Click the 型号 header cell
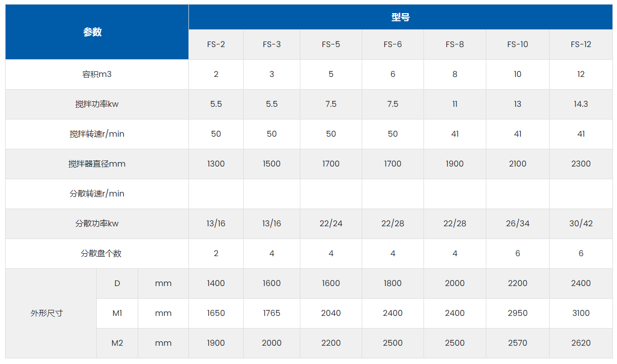This screenshot has height=364, width=617. pyautogui.click(x=400, y=17)
